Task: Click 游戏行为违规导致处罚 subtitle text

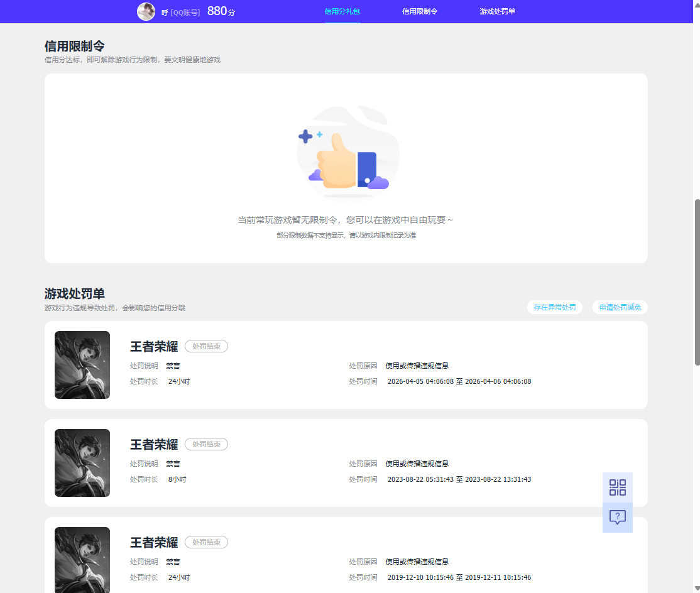Action: (115, 308)
